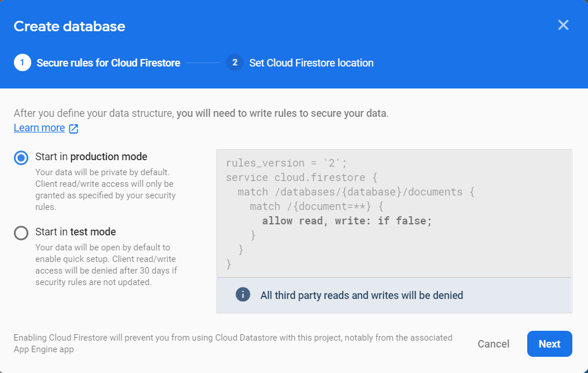Image resolution: width=588 pixels, height=373 pixels.
Task: Click 'All third party reads and writes' notice
Action: pos(362,296)
